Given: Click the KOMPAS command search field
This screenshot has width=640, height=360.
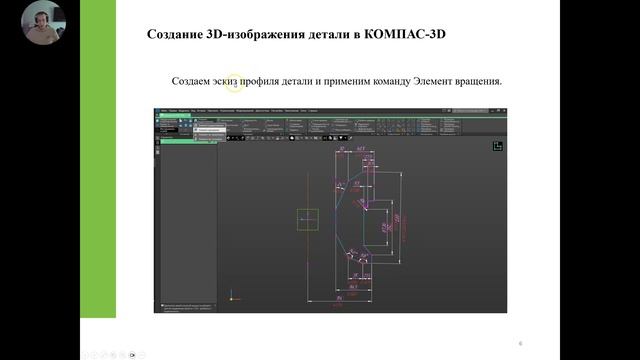Looking at the screenshot, I should point(471,111).
